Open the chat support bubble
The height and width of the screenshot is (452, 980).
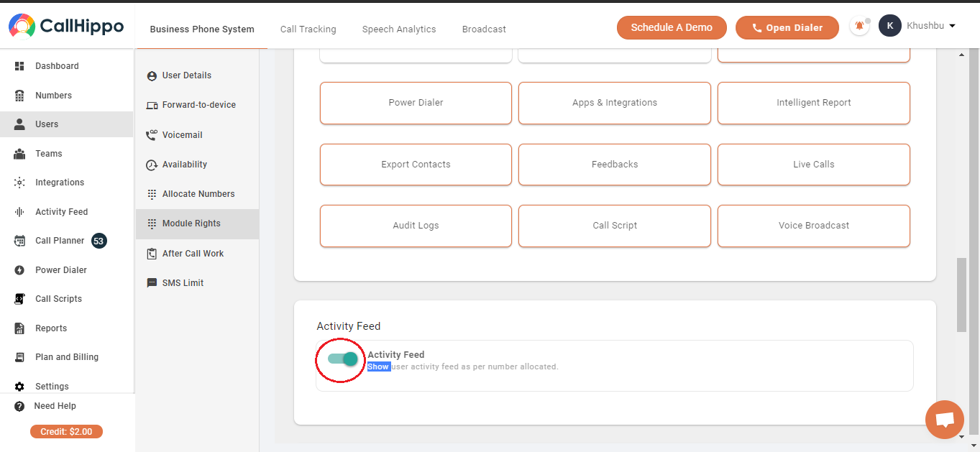pos(945,420)
